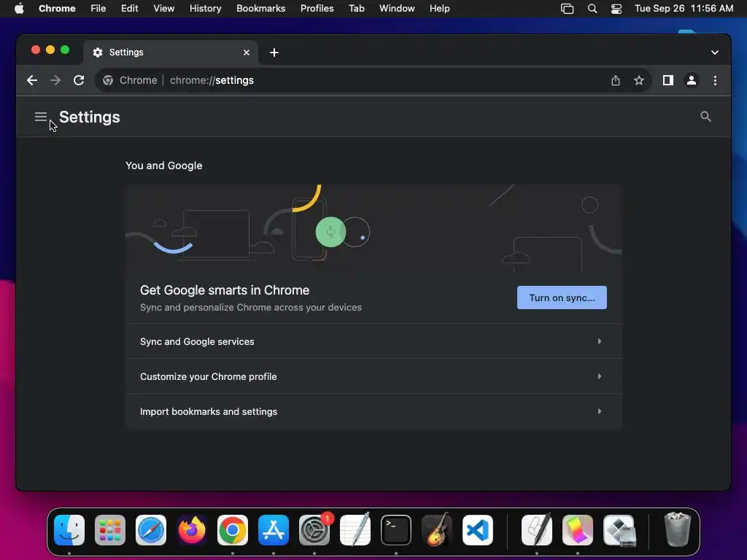This screenshot has width=747, height=560.
Task: Open the Profiles menu
Action: coord(317,9)
